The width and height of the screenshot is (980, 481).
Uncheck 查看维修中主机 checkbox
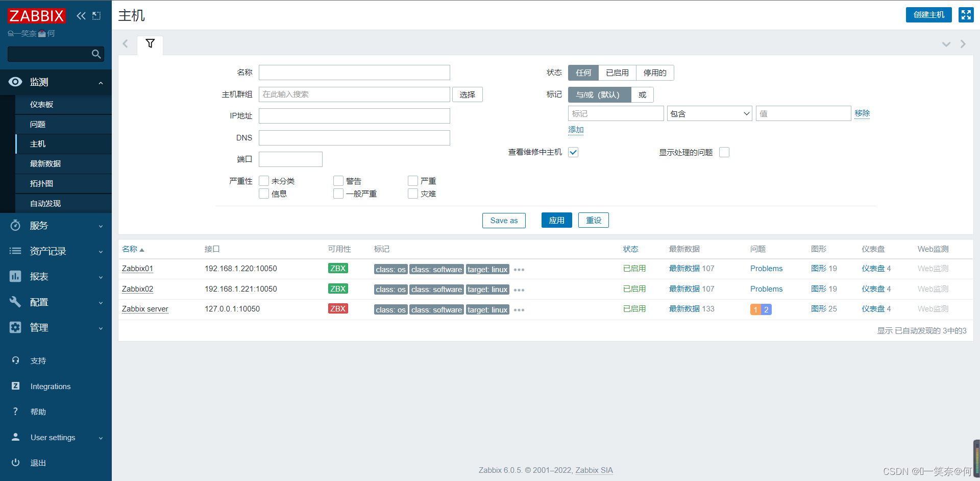point(573,152)
